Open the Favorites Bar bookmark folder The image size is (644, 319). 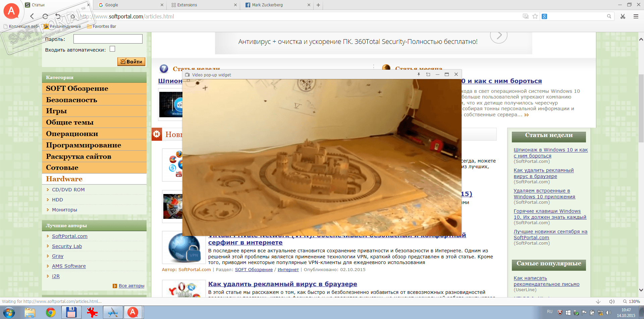[x=101, y=26]
